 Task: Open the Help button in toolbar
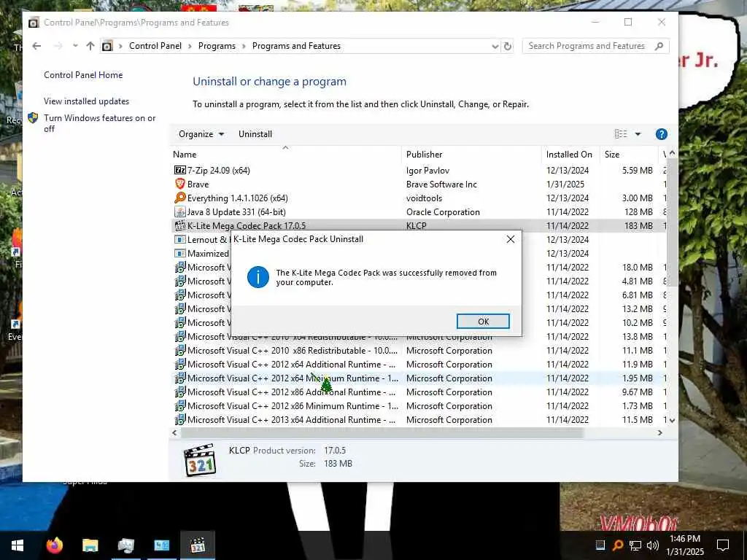click(661, 134)
